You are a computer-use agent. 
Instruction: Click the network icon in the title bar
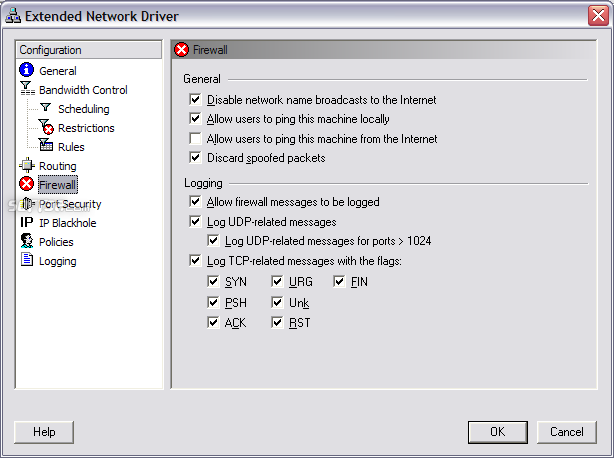[13, 16]
